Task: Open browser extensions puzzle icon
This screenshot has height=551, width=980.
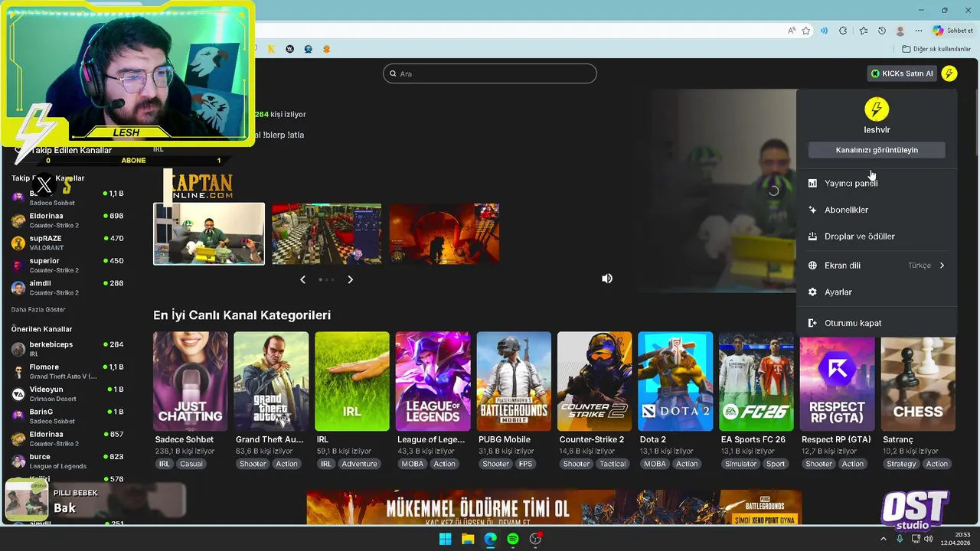Action: [x=843, y=31]
